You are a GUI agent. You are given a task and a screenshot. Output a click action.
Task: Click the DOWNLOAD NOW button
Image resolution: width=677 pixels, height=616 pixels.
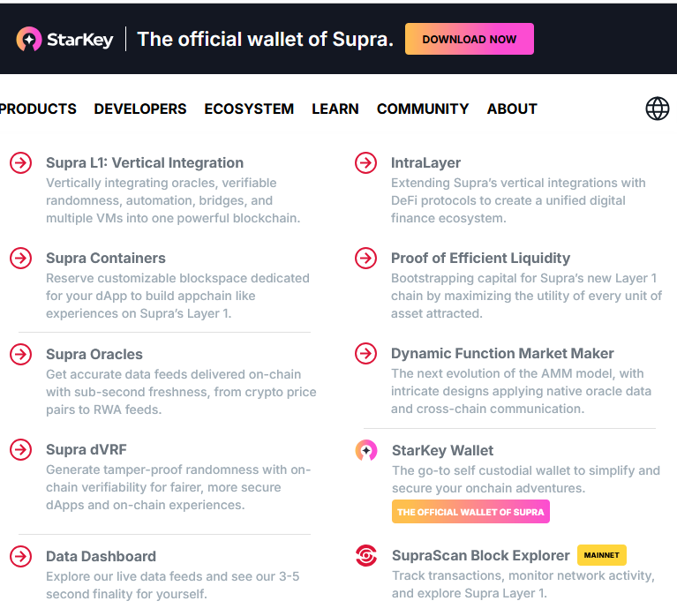pyautogui.click(x=470, y=39)
